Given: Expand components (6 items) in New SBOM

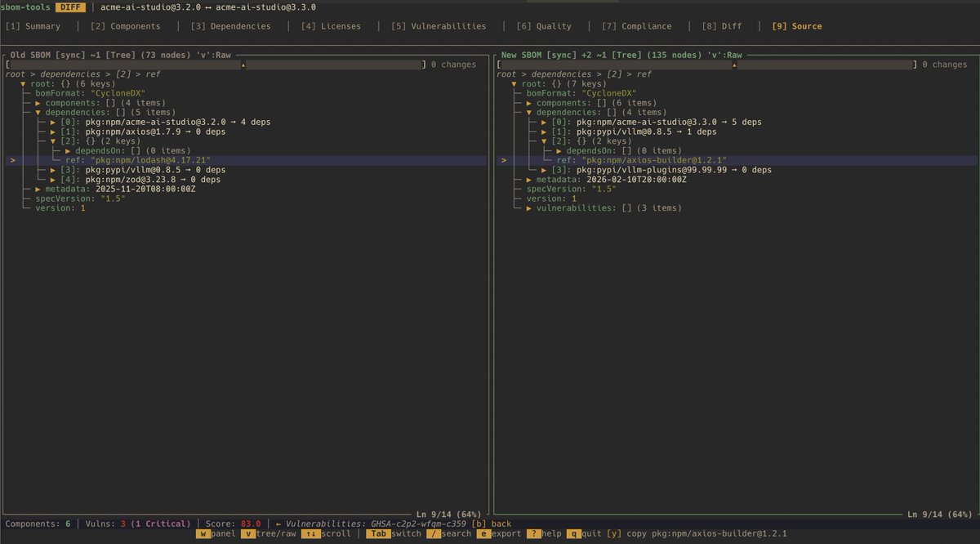Looking at the screenshot, I should [530, 103].
